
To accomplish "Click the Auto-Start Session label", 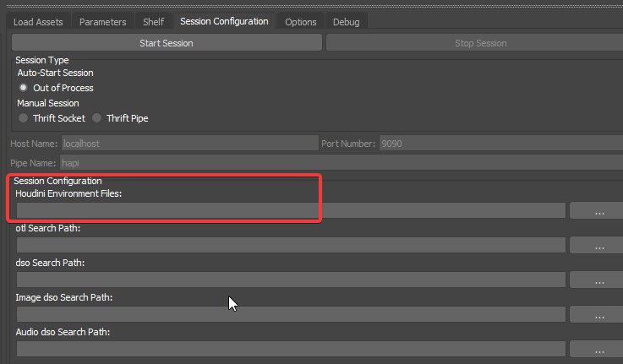I will [x=55, y=73].
